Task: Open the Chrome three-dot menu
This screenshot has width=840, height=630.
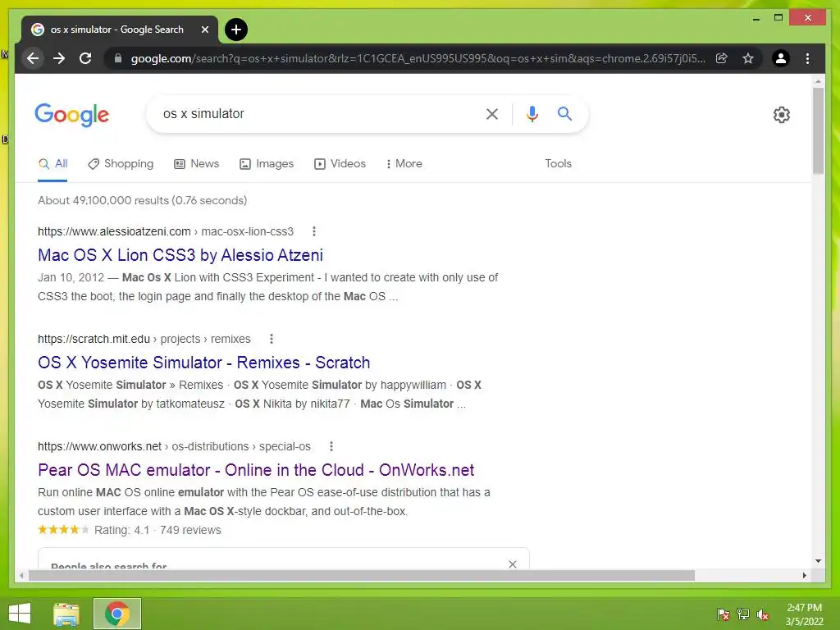Action: click(807, 58)
